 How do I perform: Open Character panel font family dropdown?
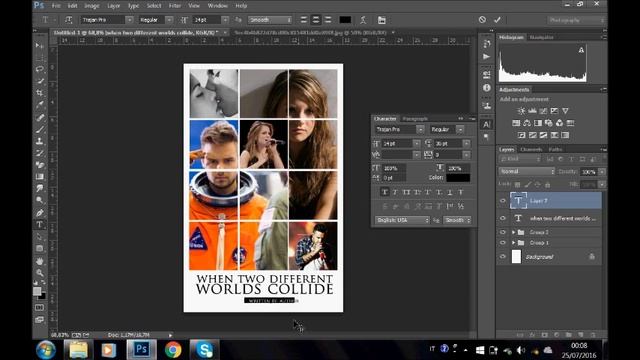pos(420,129)
